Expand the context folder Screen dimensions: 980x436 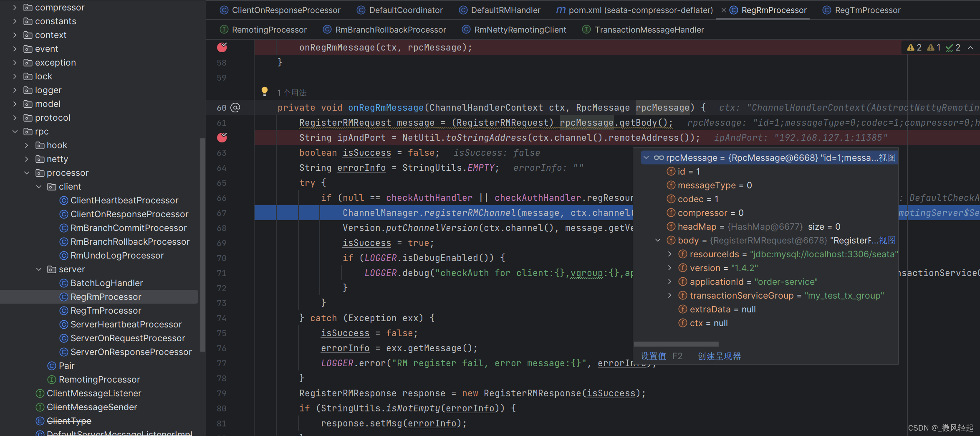coord(15,35)
